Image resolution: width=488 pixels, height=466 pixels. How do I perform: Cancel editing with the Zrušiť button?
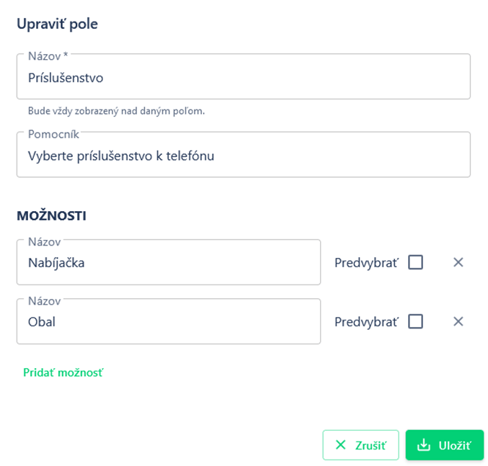361,445
